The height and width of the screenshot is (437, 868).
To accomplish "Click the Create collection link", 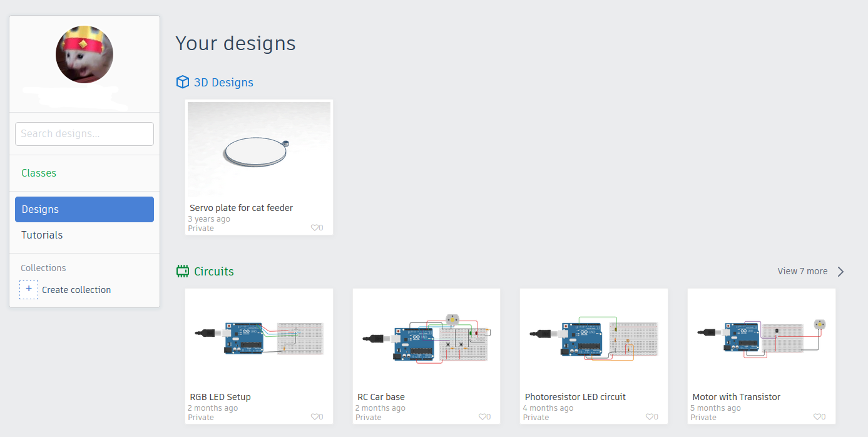I will [x=76, y=290].
